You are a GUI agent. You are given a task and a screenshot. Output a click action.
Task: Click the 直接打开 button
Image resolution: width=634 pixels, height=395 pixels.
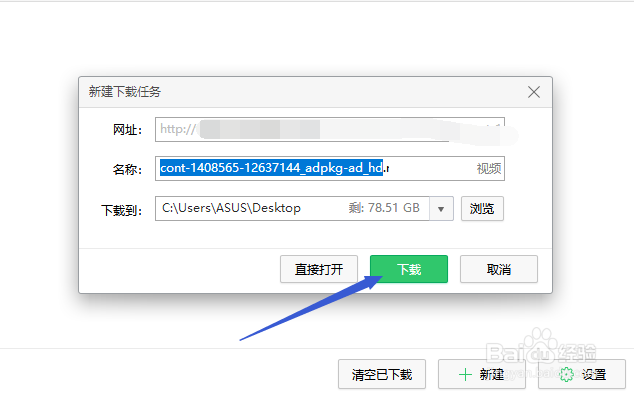(319, 269)
